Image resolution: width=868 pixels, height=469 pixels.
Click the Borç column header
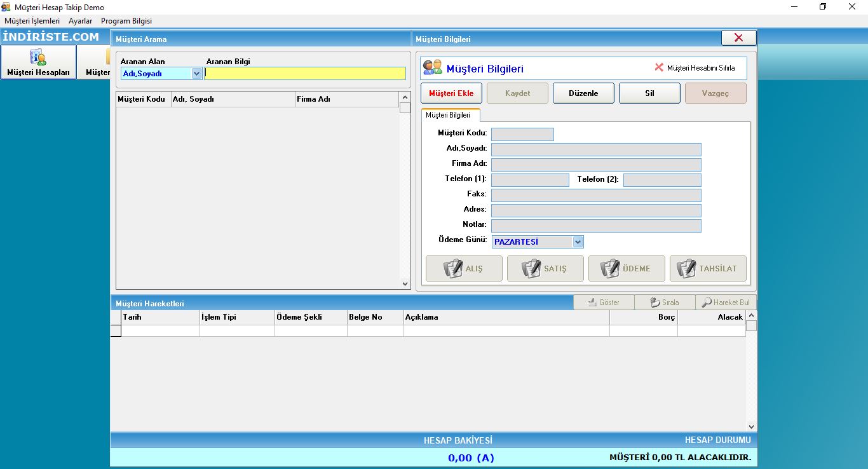(x=644, y=317)
